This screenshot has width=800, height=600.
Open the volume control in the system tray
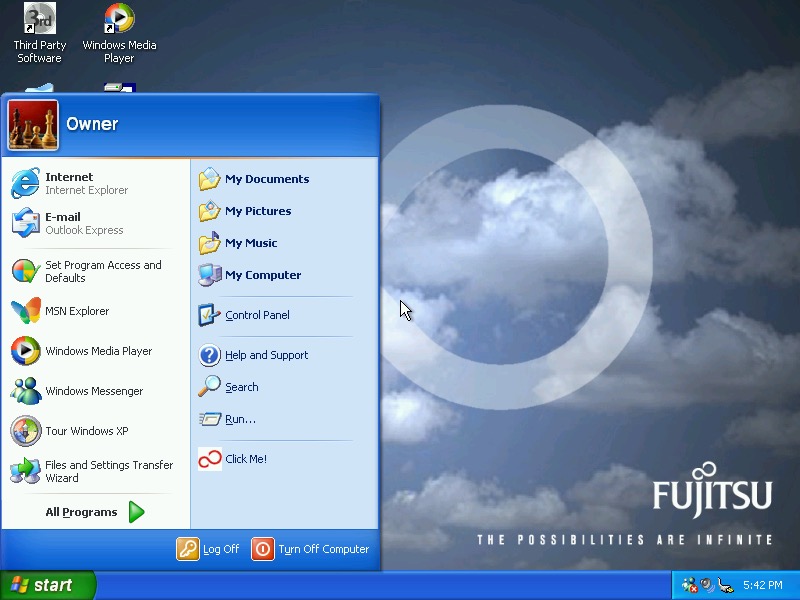tap(706, 585)
